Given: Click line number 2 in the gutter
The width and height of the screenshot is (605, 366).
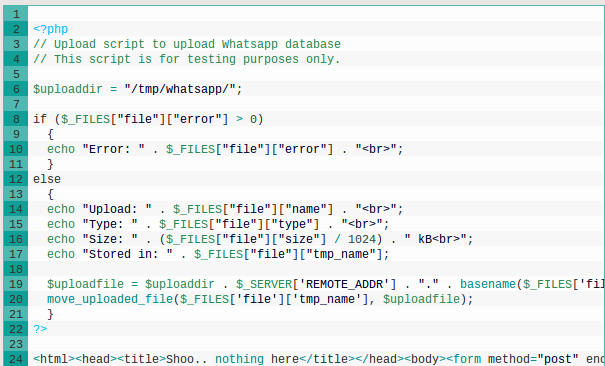Looking at the screenshot, I should click(16, 29).
